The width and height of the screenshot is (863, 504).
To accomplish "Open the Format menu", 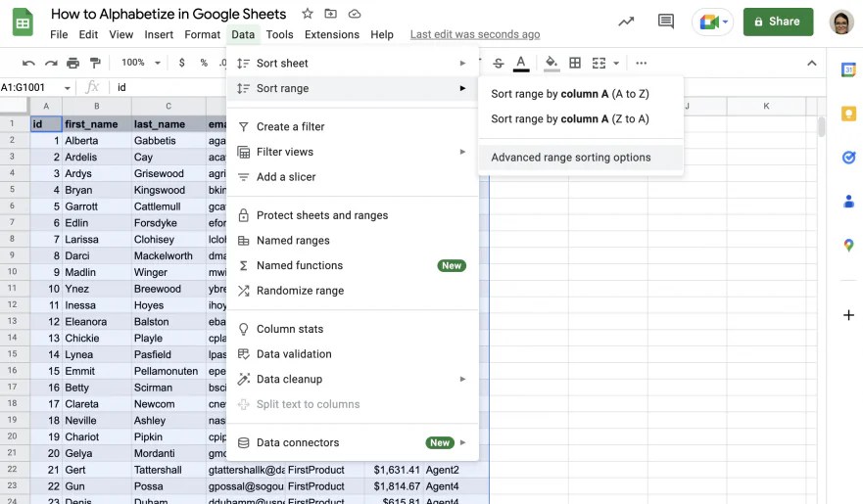I will tap(202, 34).
